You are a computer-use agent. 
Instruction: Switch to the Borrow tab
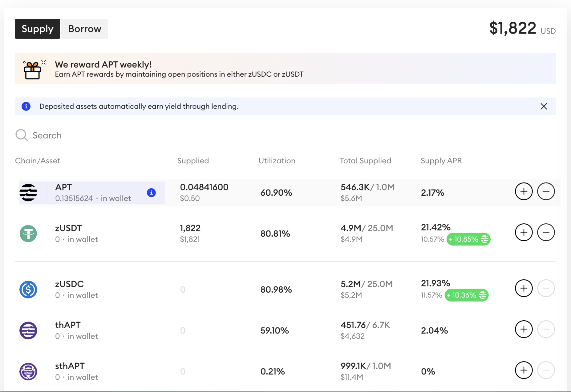(85, 29)
